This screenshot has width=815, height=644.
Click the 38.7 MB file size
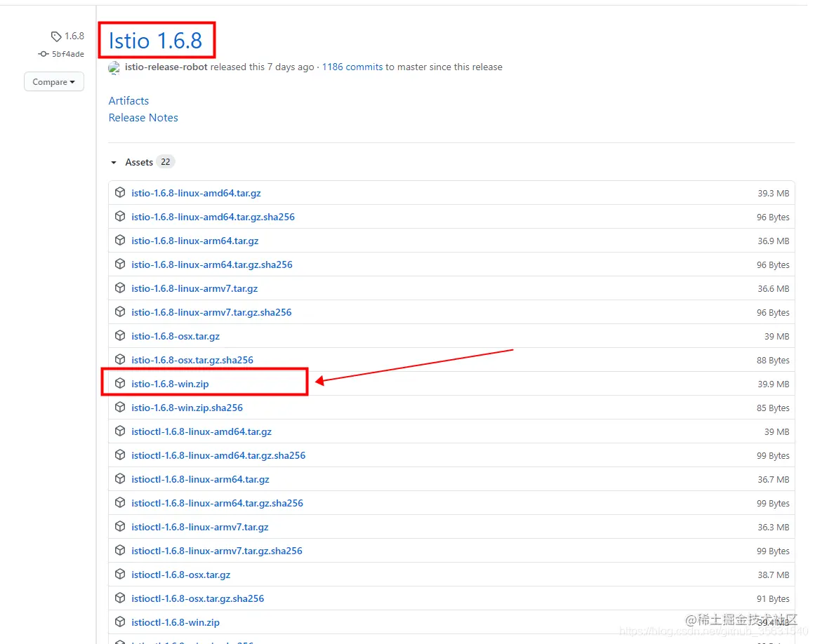pos(774,575)
